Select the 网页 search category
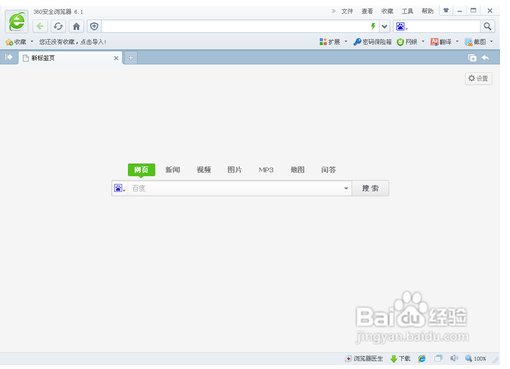 141,170
